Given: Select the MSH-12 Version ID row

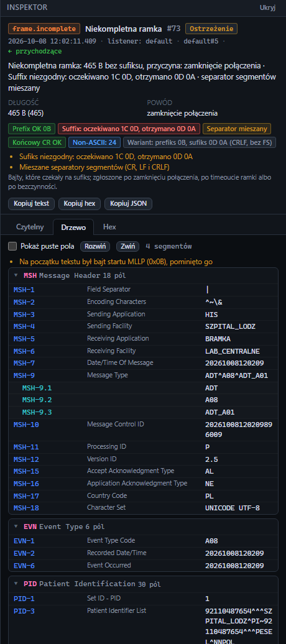Looking at the screenshot, I should pos(144,459).
